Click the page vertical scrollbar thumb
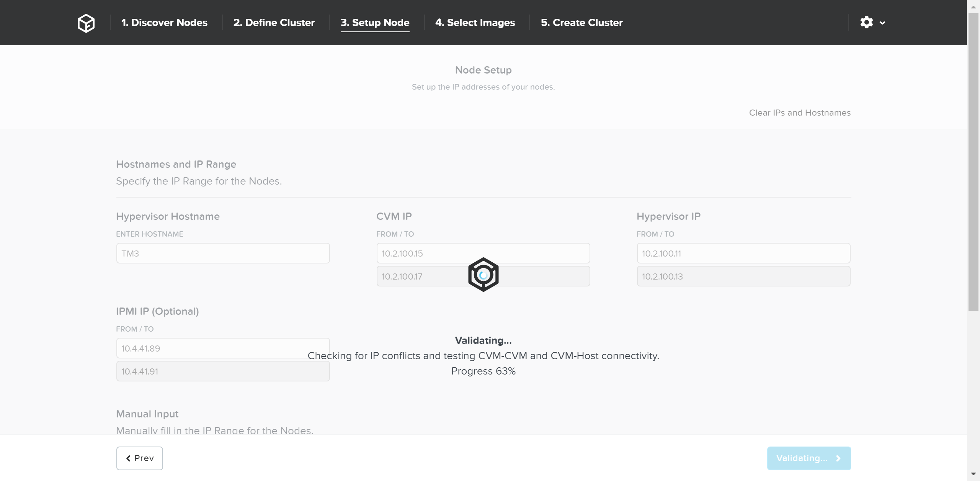Image resolution: width=980 pixels, height=481 pixels. [973, 161]
